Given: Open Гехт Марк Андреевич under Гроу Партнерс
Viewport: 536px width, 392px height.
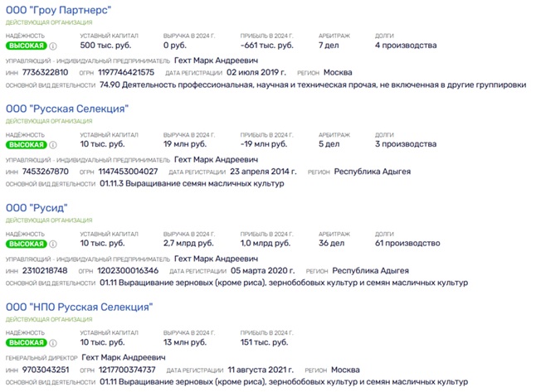Looking at the screenshot, I should point(216,60).
